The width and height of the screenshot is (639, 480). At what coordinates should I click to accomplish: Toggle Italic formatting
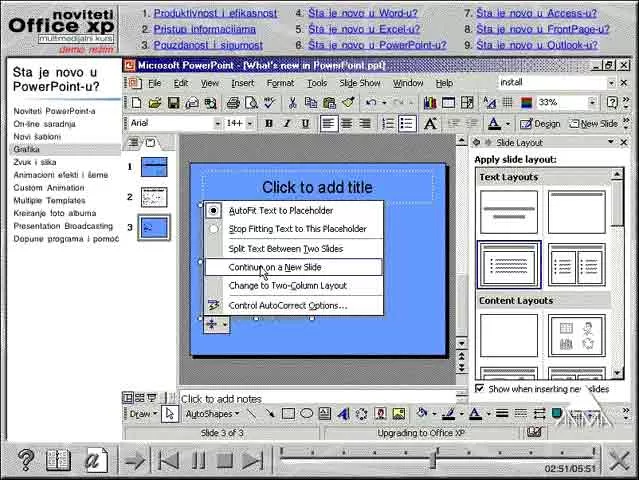[x=287, y=123]
